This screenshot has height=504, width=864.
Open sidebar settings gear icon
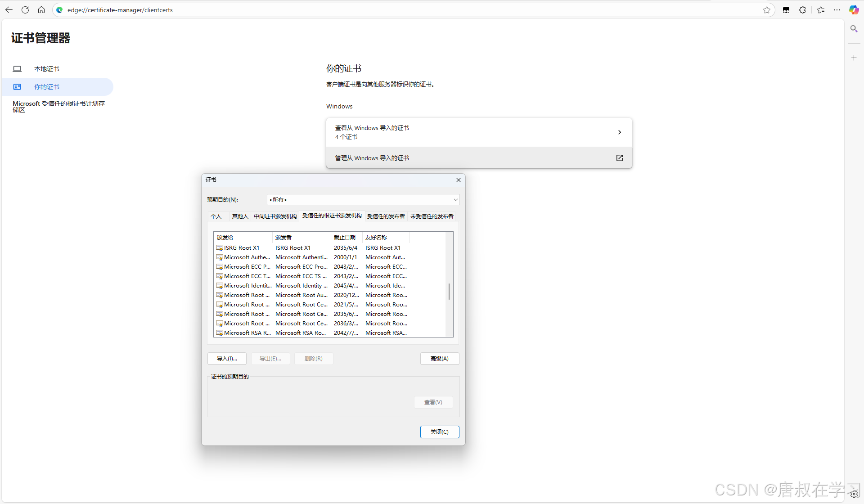tap(854, 494)
